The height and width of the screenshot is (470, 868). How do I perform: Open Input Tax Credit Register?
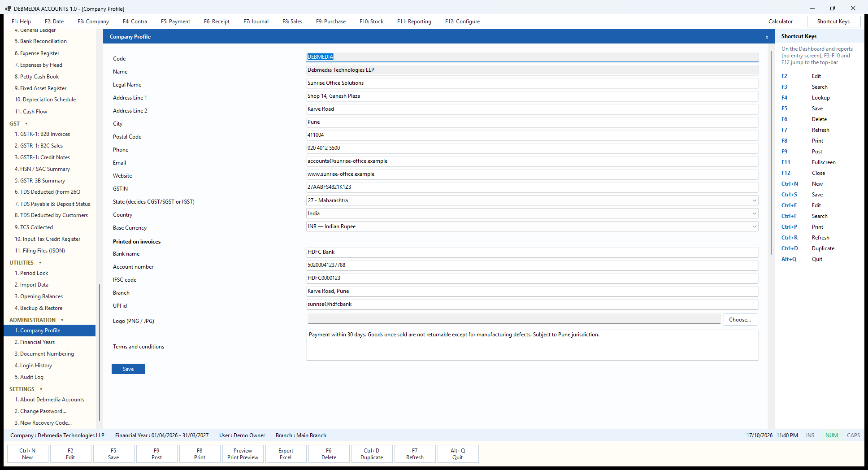click(x=48, y=239)
